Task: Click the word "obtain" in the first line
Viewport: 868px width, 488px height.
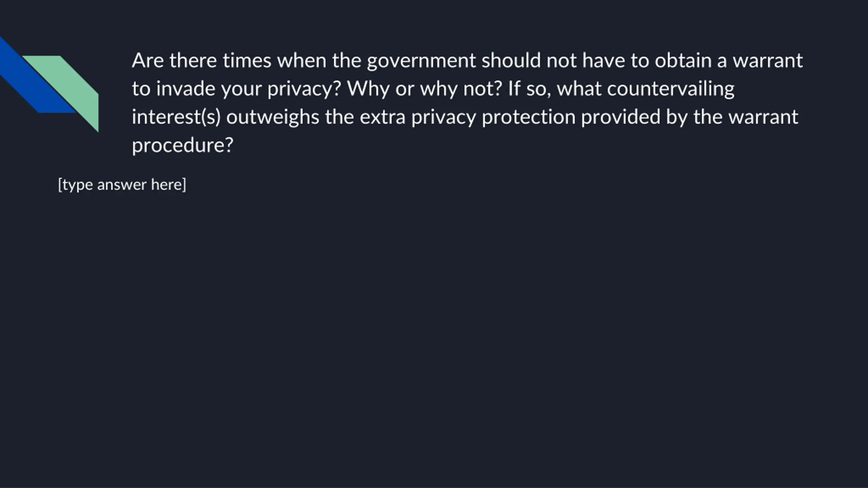Action: 683,61
